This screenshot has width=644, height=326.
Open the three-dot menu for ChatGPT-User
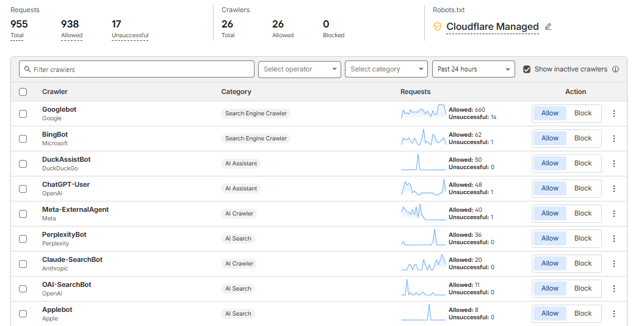614,189
